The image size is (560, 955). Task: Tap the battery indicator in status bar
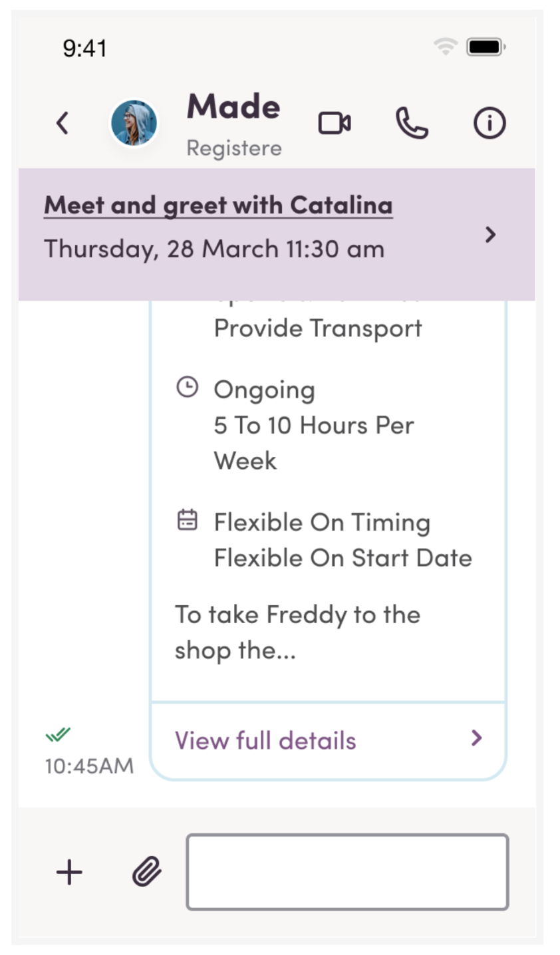pyautogui.click(x=486, y=47)
